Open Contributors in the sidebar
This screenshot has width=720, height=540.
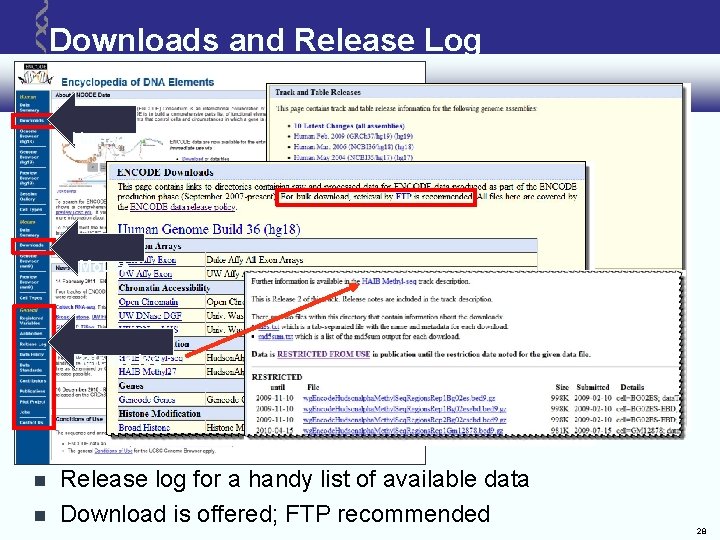point(33,381)
